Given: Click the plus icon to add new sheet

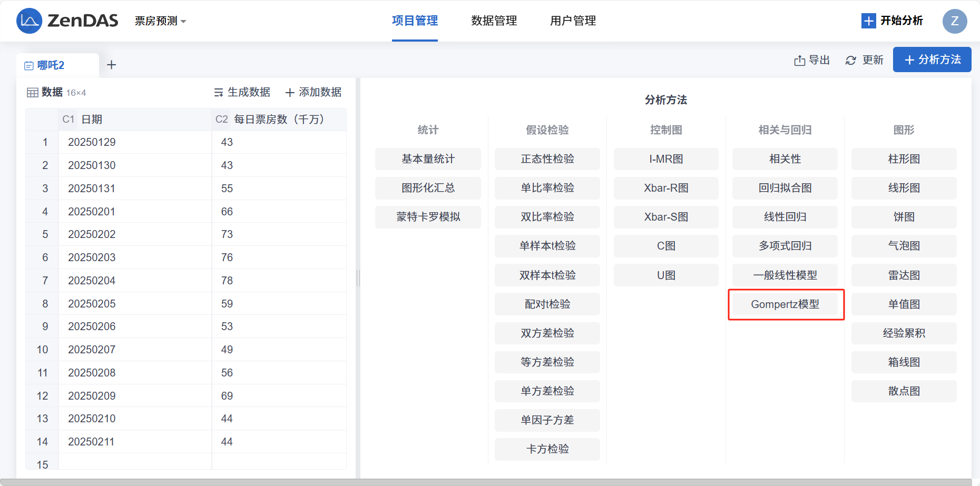Looking at the screenshot, I should pyautogui.click(x=111, y=65).
